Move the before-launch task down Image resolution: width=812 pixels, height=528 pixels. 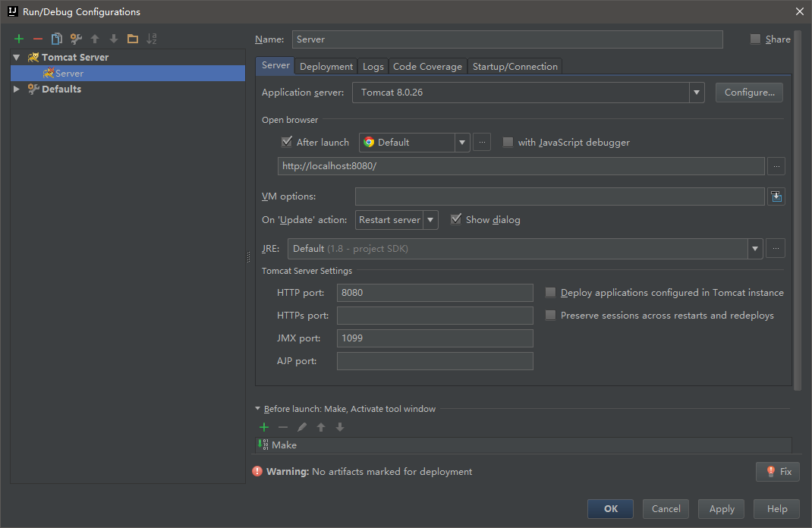tap(340, 427)
